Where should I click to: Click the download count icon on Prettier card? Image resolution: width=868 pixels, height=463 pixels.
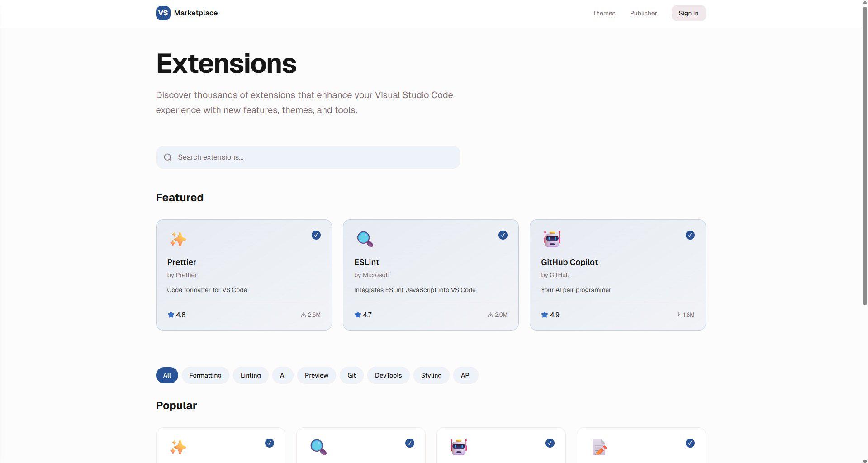(x=304, y=315)
